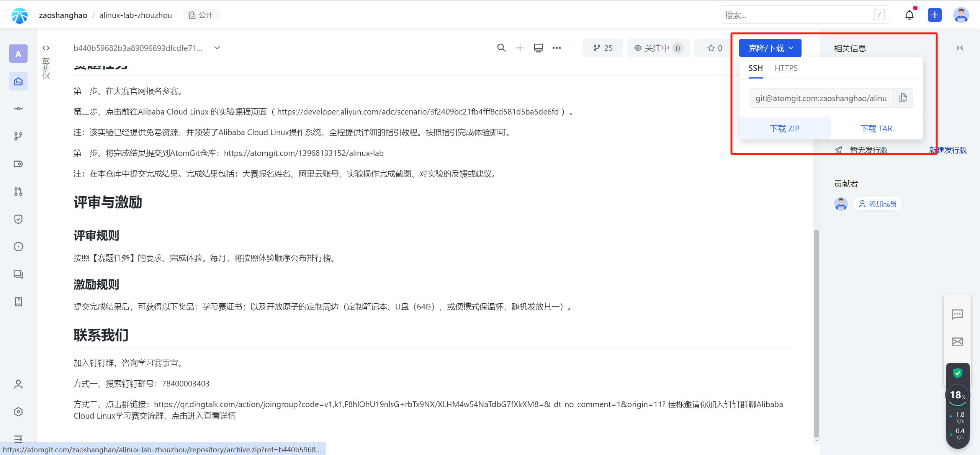Copy the SSH clone URL
The height and width of the screenshot is (455, 980).
coord(903,98)
